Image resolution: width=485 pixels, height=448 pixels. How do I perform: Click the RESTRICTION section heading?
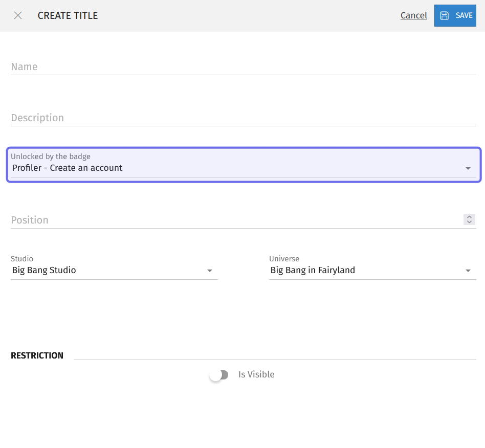click(37, 355)
